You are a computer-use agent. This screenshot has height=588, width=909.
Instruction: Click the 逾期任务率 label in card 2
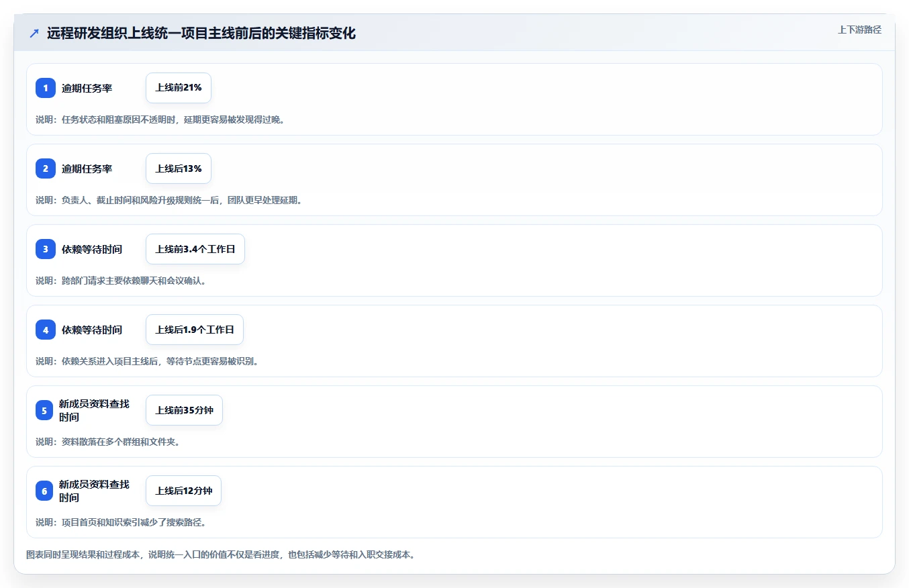point(87,168)
